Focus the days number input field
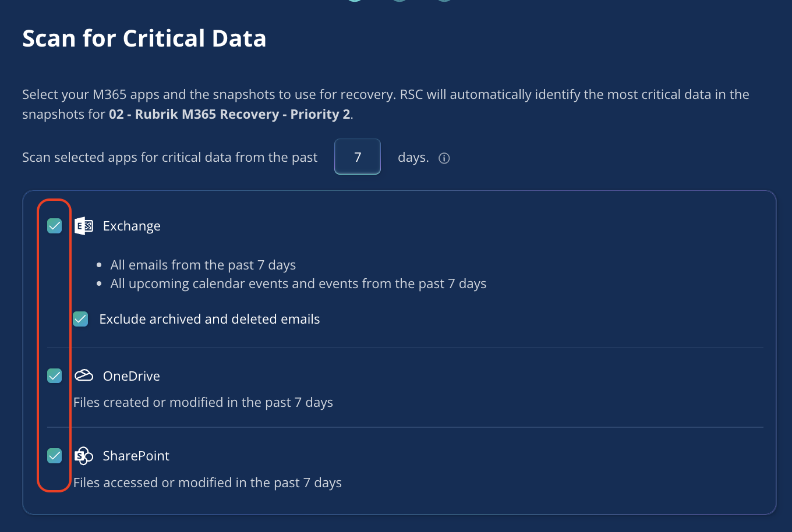This screenshot has height=532, width=792. pos(358,157)
